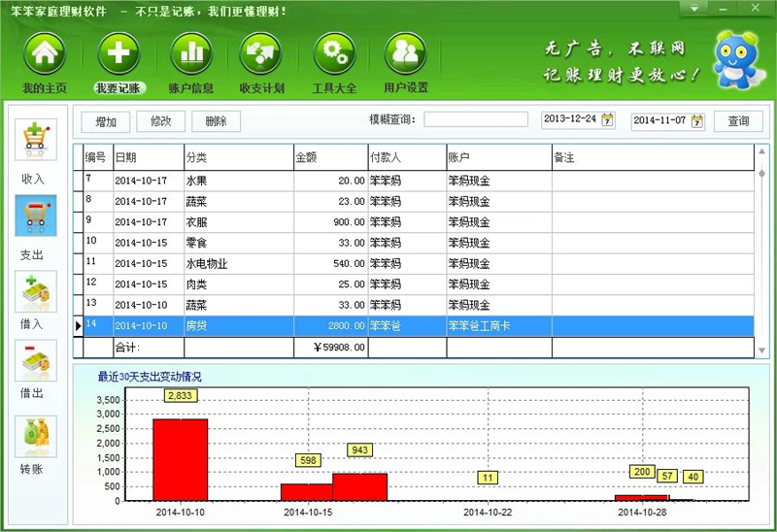Open the title bar dropdown arrow menu

coord(694,9)
